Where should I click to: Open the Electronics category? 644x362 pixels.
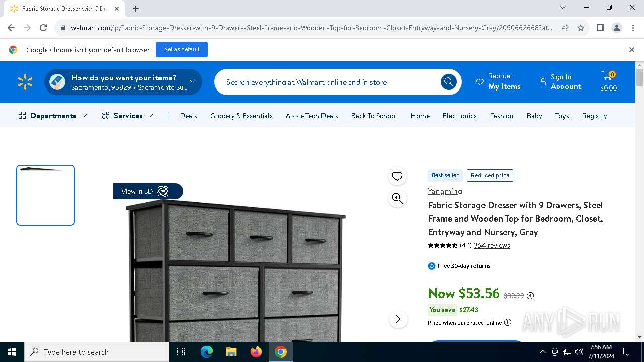[x=459, y=116]
